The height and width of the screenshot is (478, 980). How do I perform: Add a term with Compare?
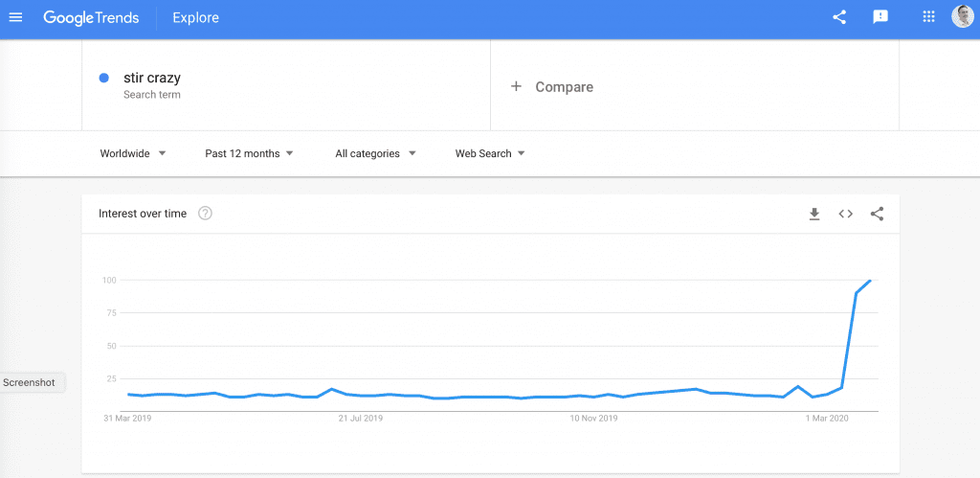coord(552,87)
